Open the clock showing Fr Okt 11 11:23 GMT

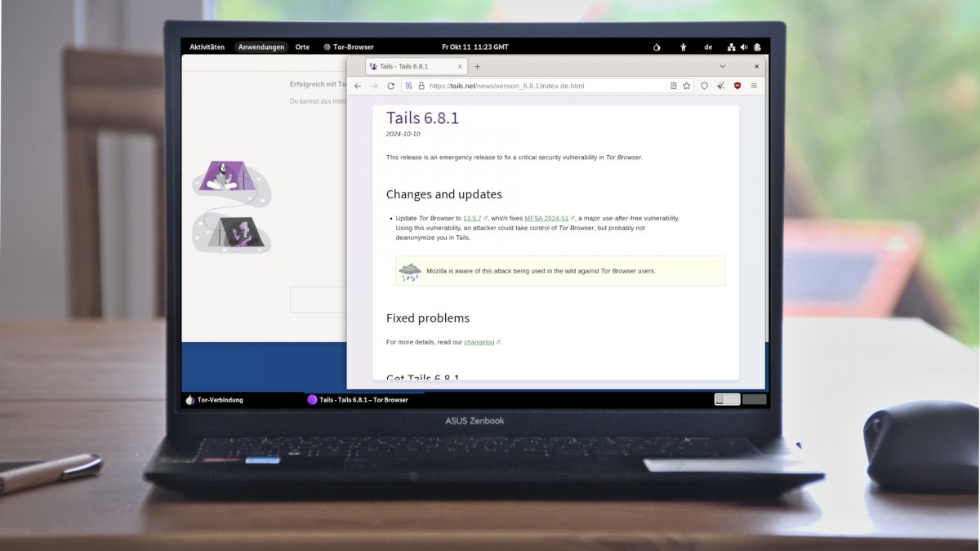[475, 47]
